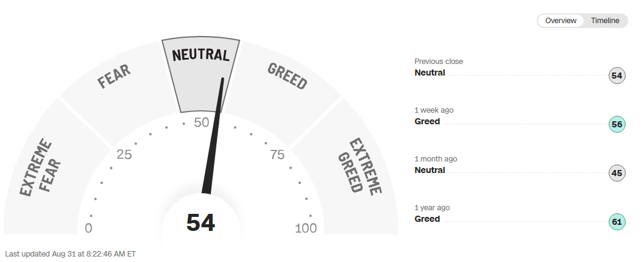Switch to the Timeline view
The width and height of the screenshot is (644, 262).
[x=605, y=21]
